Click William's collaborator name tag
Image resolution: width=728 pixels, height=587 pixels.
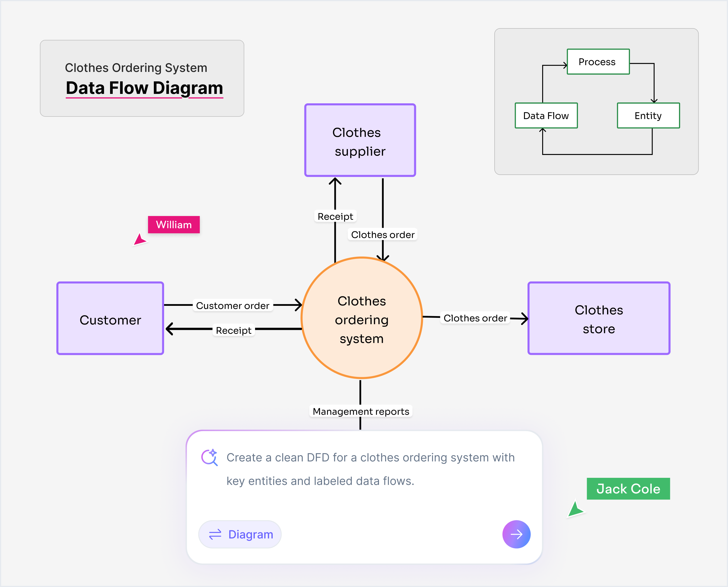coord(174,225)
